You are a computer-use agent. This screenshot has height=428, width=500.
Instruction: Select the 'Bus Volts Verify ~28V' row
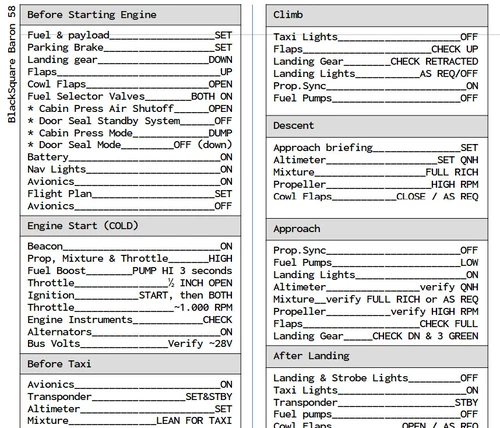(130, 344)
